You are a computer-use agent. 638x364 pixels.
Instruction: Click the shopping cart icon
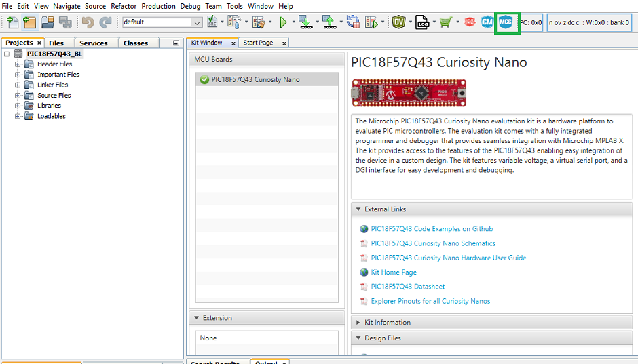(445, 22)
